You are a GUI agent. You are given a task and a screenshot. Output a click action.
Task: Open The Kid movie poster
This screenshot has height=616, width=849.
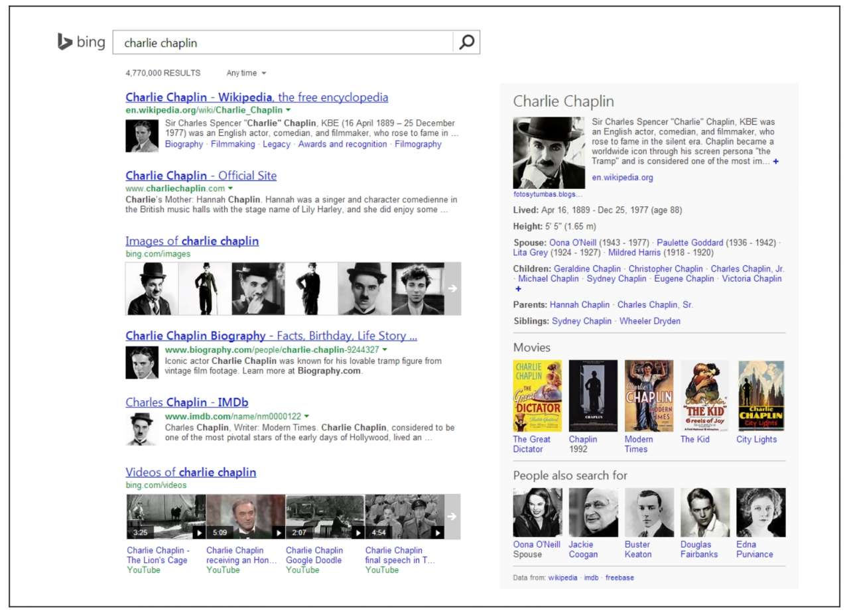pos(704,396)
